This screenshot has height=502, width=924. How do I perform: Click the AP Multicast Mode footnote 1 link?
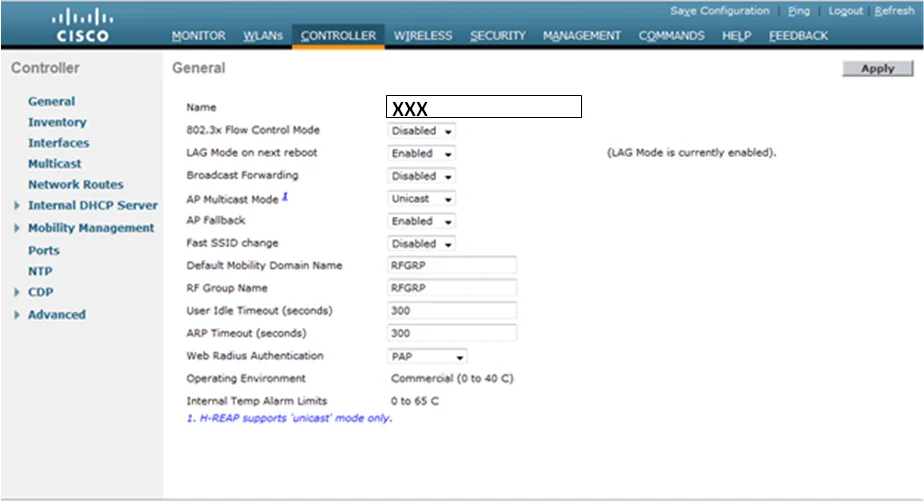coord(284,197)
